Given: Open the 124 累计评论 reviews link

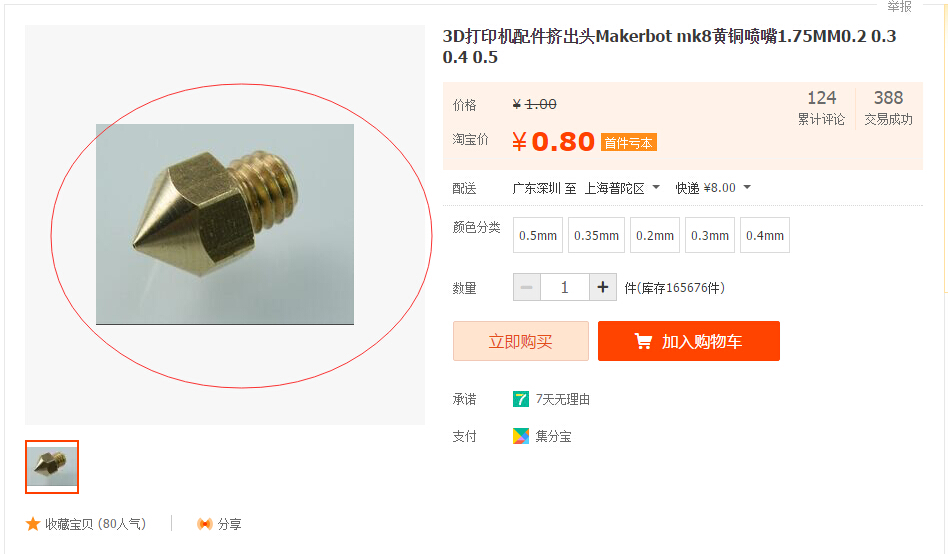Looking at the screenshot, I should click(821, 108).
